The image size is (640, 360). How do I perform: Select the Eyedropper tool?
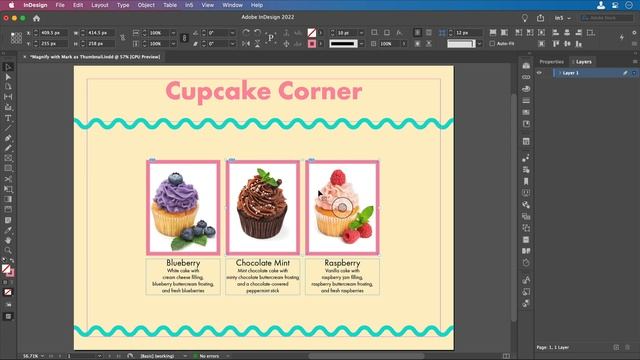8,231
